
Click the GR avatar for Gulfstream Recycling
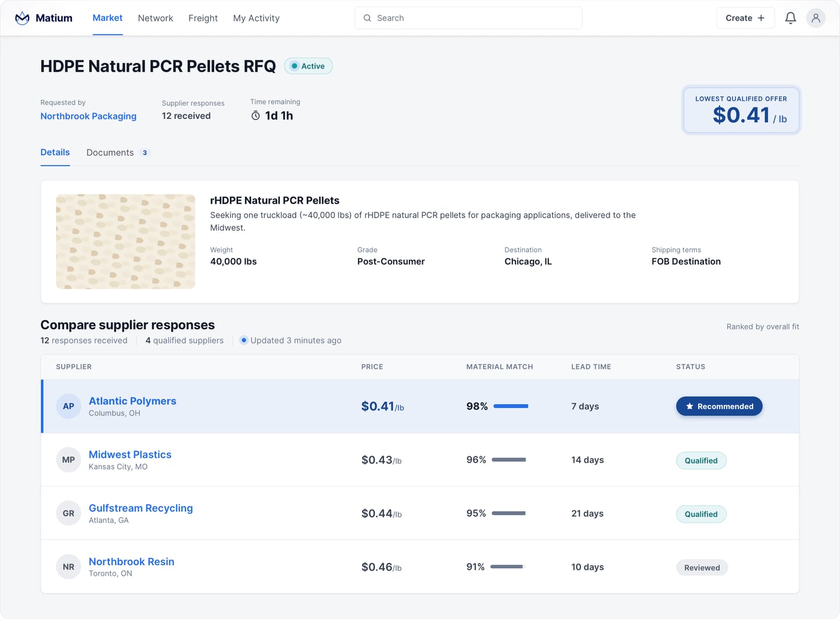(68, 513)
